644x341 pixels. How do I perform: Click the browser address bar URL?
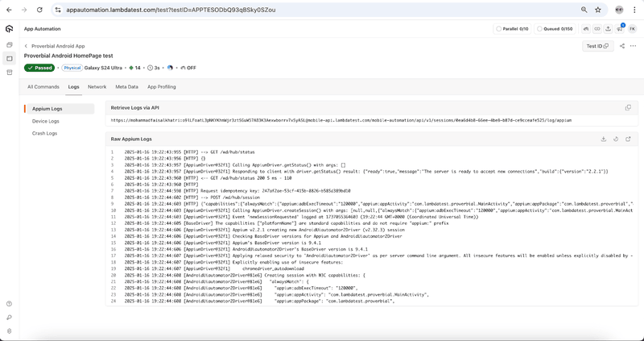171,10
